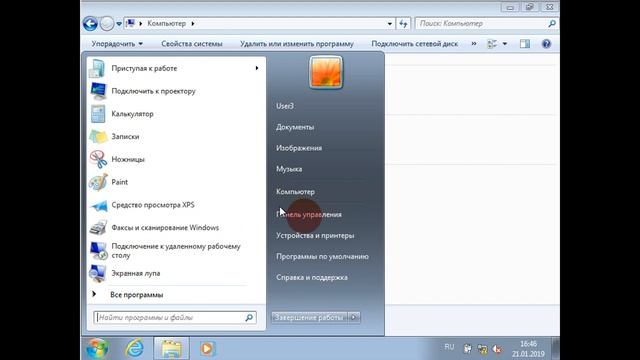The height and width of the screenshot is (360, 640).
Task: Open Подключение к удаленному рабочему столу icon
Action: (98, 251)
